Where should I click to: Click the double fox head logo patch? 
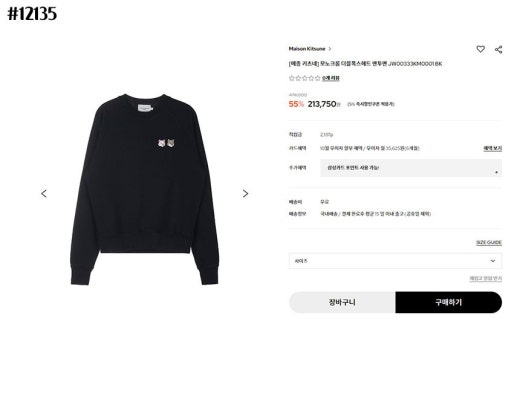(x=166, y=143)
